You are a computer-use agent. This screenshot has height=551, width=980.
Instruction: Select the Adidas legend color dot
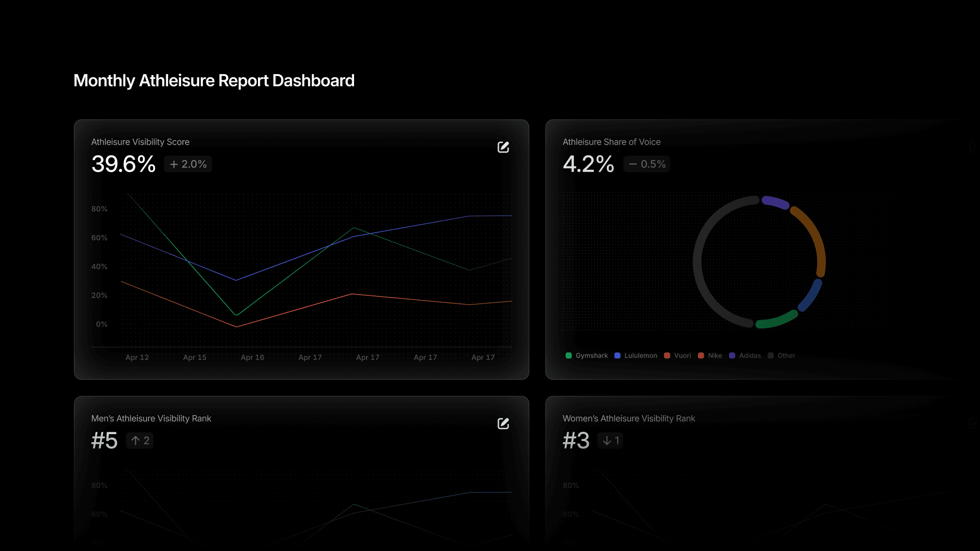click(x=732, y=355)
